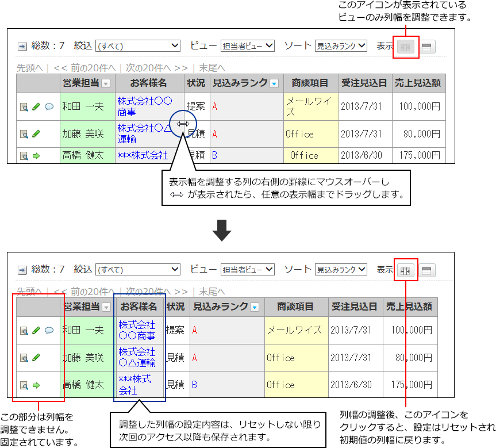Click column-width adjust icon in upper panel

pyautogui.click(x=405, y=48)
